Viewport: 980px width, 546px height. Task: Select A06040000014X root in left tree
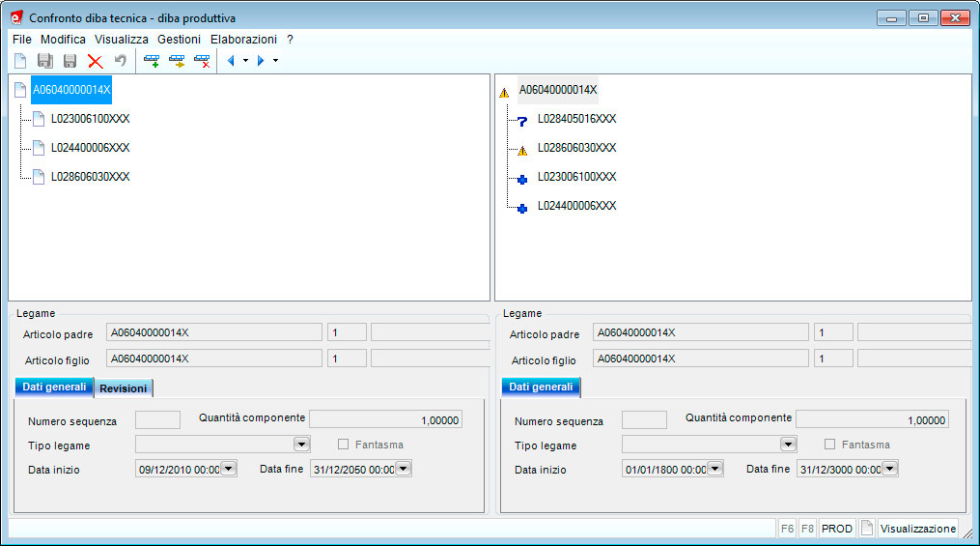(x=71, y=90)
